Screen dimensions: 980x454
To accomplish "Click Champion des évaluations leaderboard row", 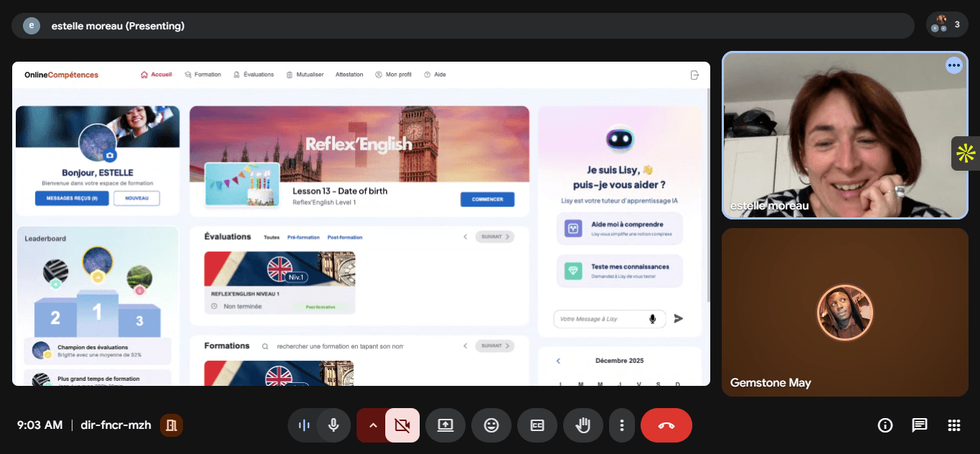I will [x=98, y=351].
